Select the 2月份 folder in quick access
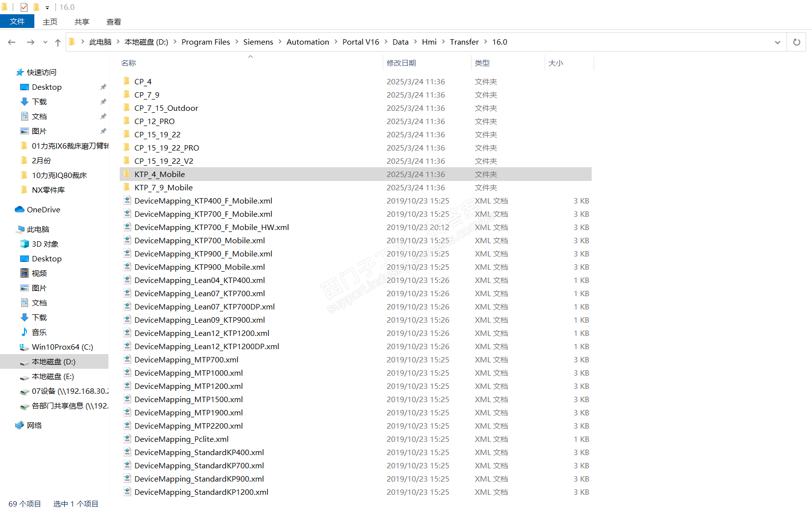This screenshot has height=510, width=812. (x=41, y=161)
